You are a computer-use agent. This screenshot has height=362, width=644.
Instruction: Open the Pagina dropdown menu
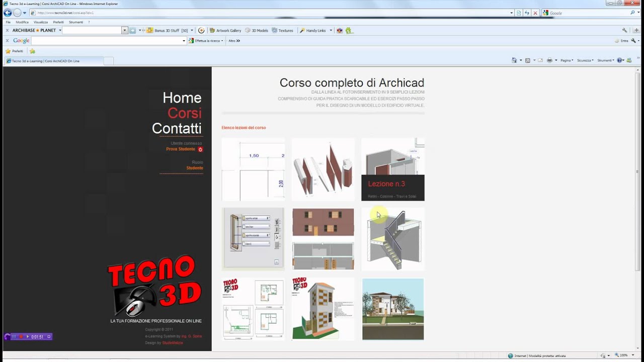pos(567,60)
